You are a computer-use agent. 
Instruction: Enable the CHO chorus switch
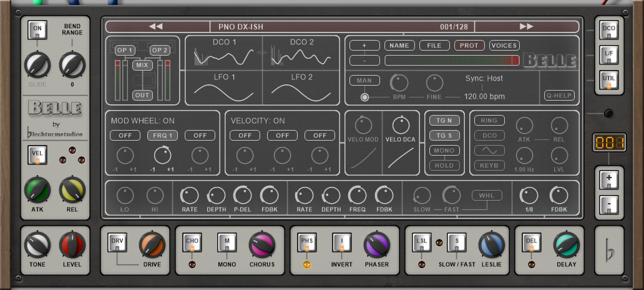[x=192, y=243]
